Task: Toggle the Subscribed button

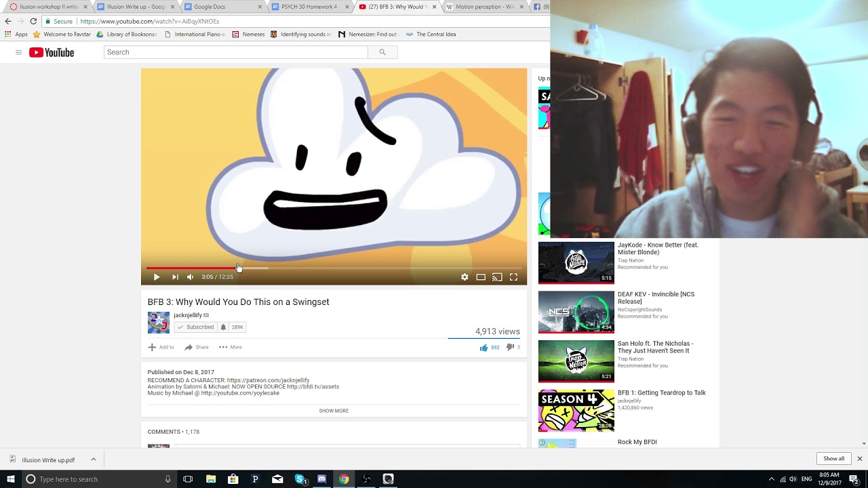Action: point(195,327)
